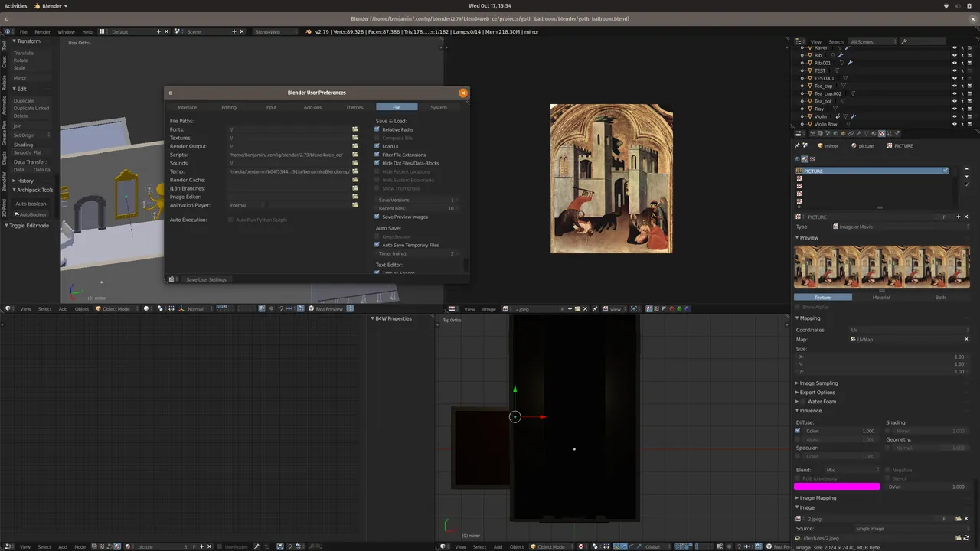980x551 pixels.
Task: Toggle Auto Run Python Scripts checkbox
Action: click(230, 220)
